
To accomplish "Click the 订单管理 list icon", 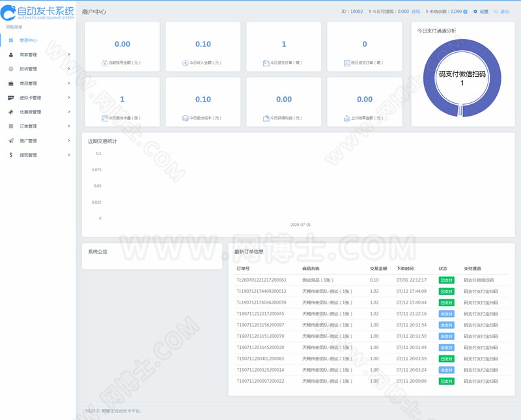I will (x=11, y=126).
